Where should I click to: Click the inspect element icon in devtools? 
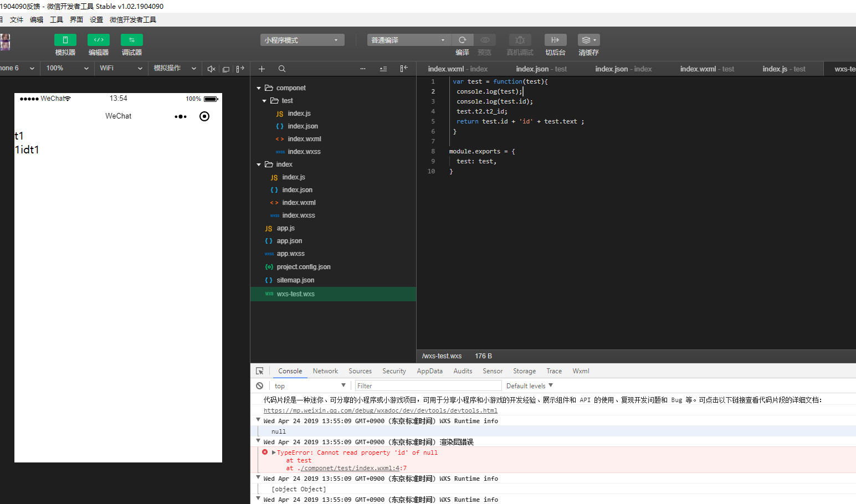pos(260,371)
